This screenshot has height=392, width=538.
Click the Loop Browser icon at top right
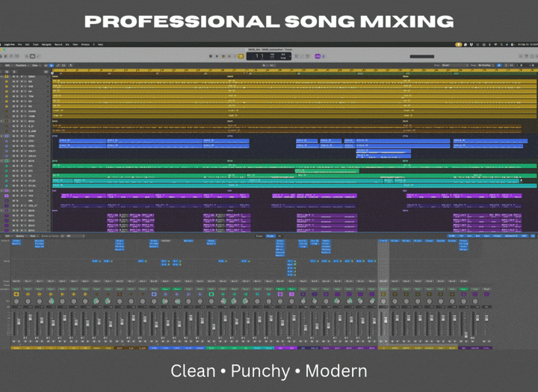532,56
